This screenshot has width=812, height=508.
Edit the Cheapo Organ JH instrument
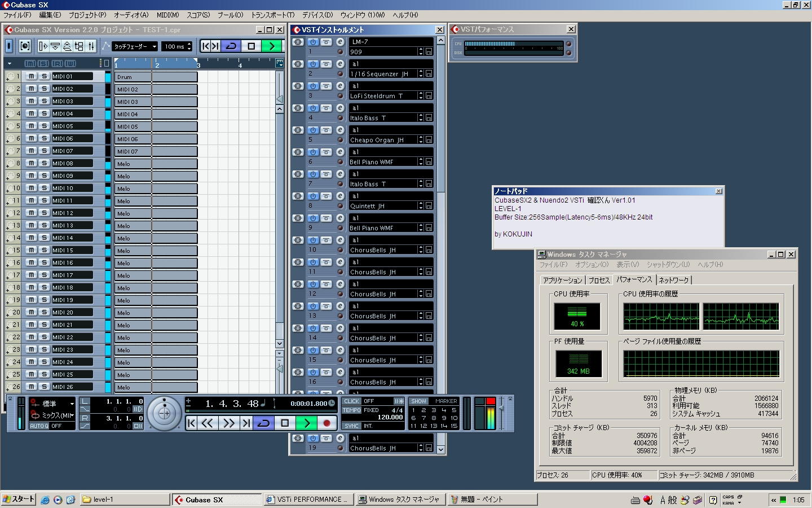[340, 130]
